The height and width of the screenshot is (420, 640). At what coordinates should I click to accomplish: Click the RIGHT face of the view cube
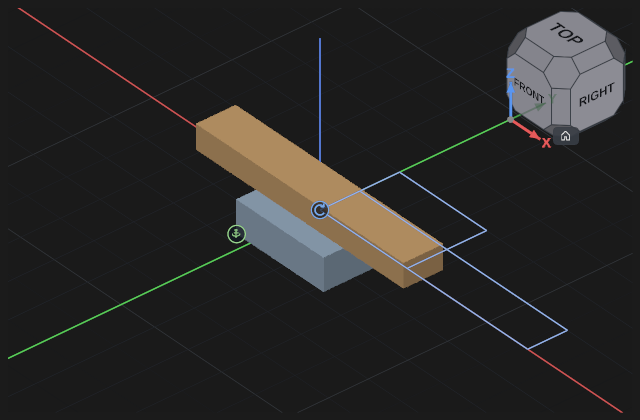(596, 94)
